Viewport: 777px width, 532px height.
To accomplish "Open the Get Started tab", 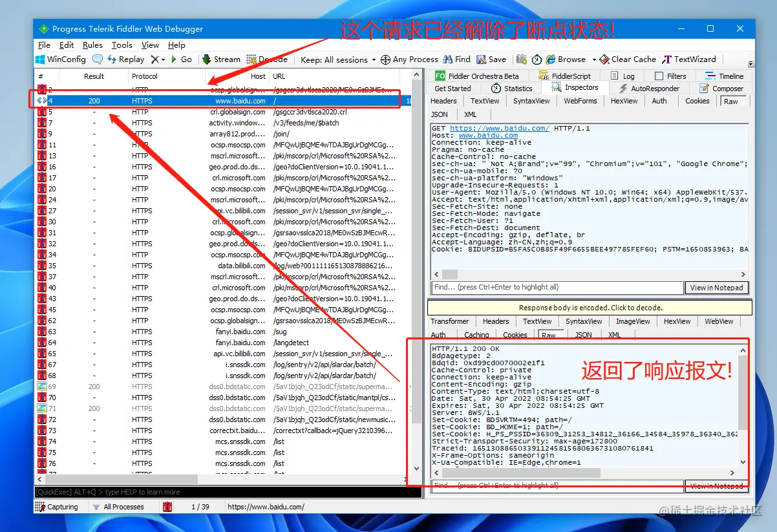I will tap(452, 89).
